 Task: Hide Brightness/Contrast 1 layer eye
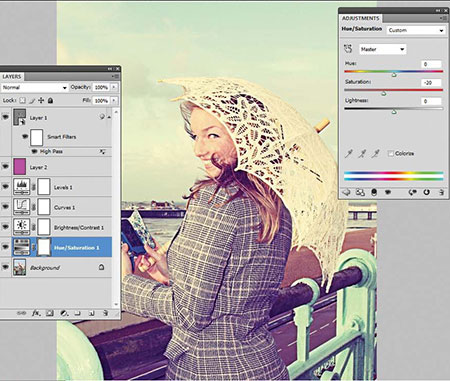pyautogui.click(x=5, y=227)
